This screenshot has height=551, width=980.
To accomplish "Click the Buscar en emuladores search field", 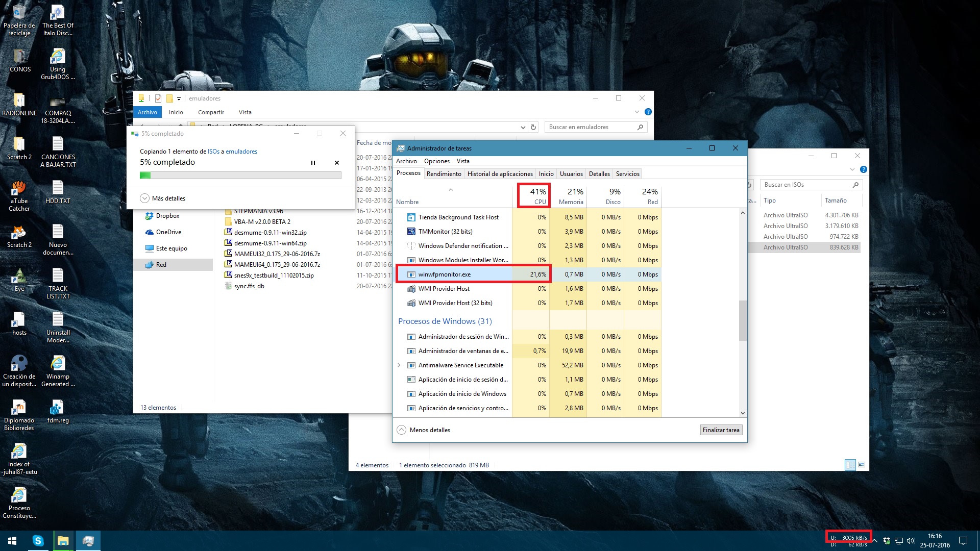I will point(596,127).
